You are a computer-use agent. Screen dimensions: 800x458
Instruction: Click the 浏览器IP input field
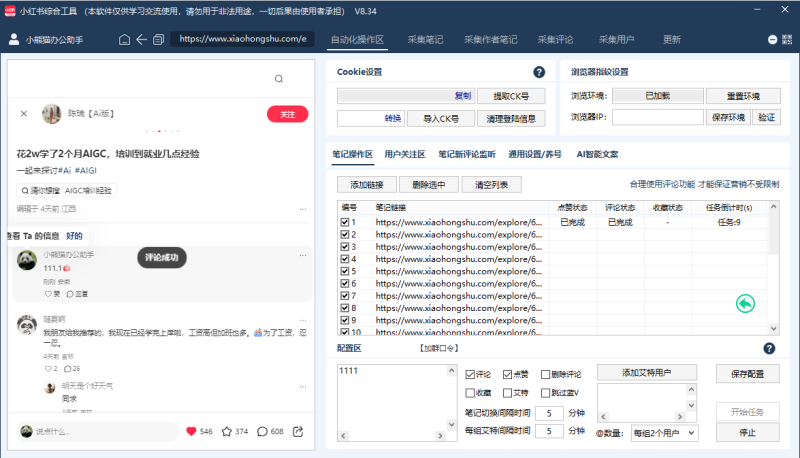658,117
